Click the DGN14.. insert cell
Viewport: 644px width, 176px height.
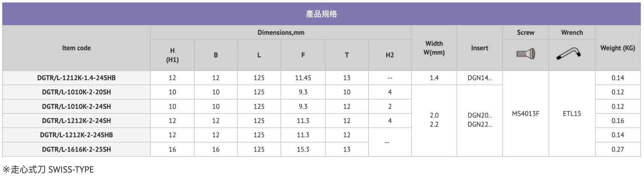[x=480, y=78]
